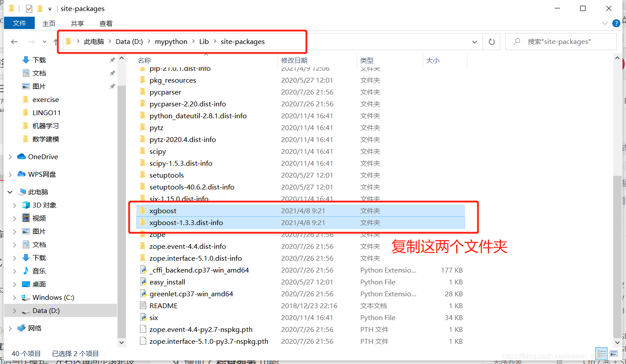Select Data (D:) drive in sidebar

(61, 310)
